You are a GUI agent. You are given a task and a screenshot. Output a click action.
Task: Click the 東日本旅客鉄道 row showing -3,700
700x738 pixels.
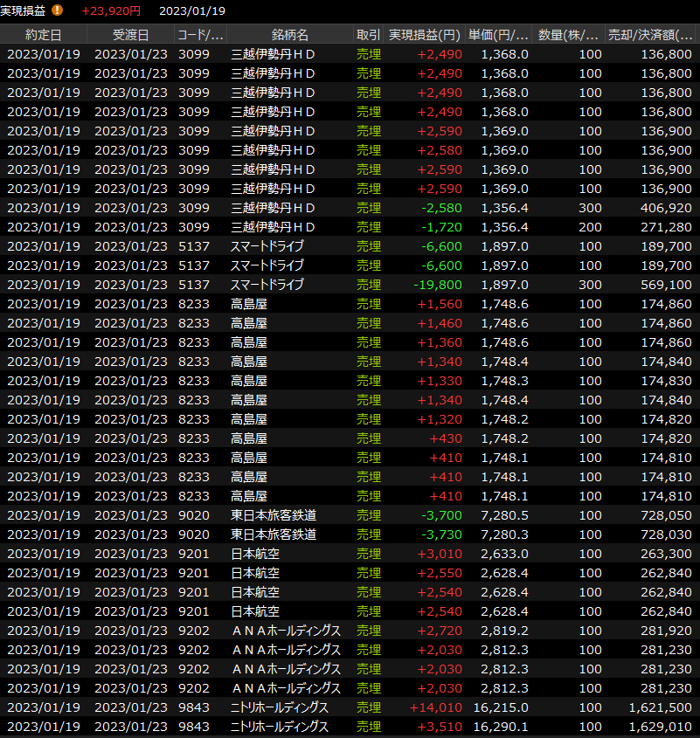click(x=350, y=515)
